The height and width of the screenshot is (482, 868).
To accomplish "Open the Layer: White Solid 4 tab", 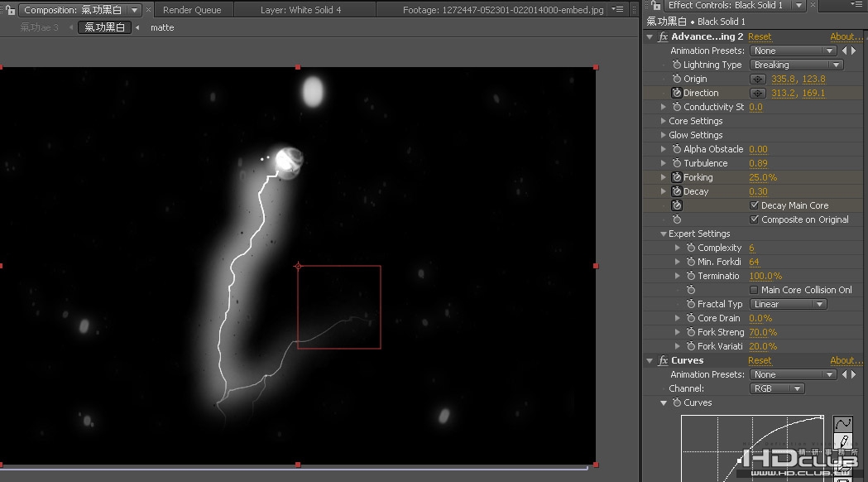I will pyautogui.click(x=300, y=10).
